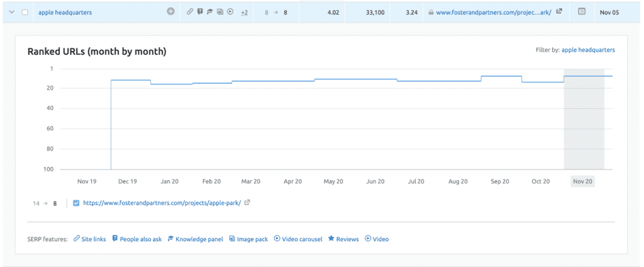The width and height of the screenshot is (644, 267).
Task: Click the knowledge panel cap icon in row
Action: (210, 12)
